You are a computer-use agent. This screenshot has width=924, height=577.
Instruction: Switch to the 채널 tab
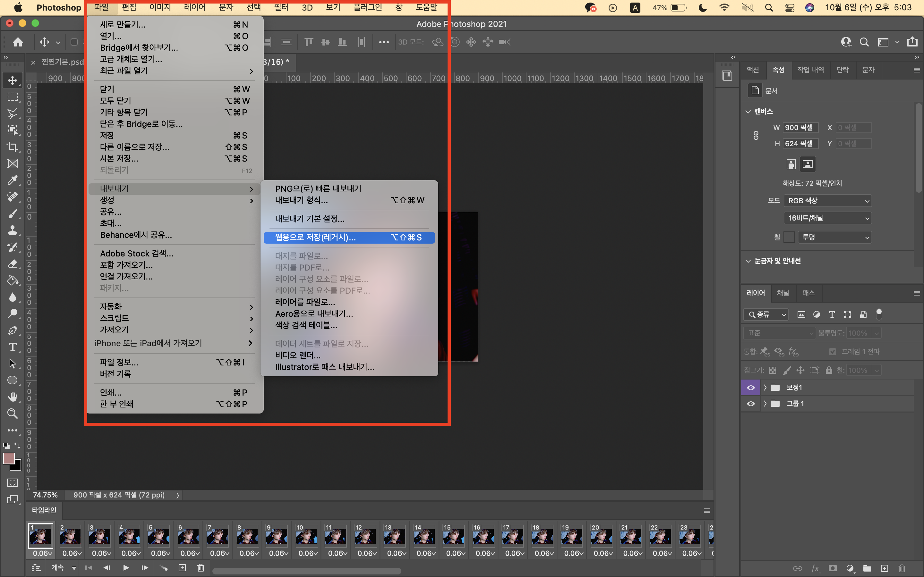point(783,293)
